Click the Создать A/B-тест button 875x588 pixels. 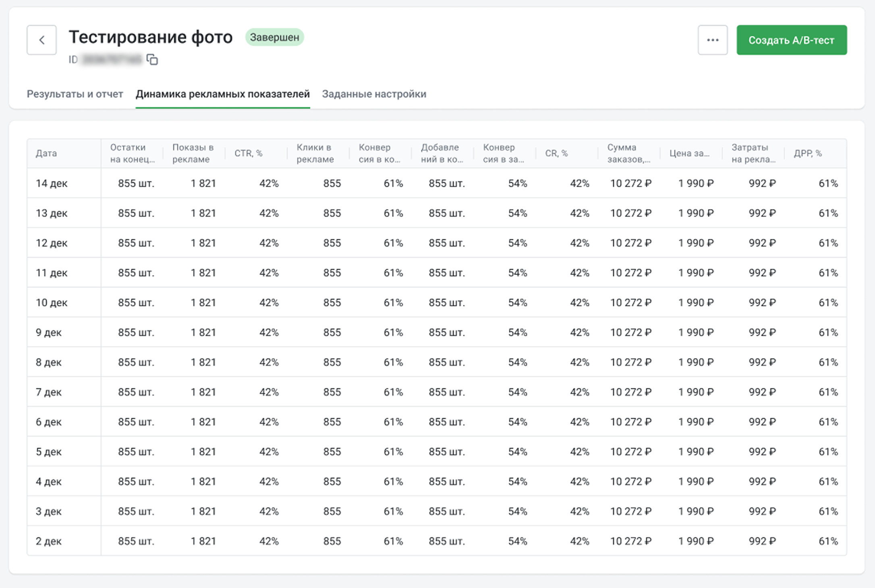pyautogui.click(x=791, y=40)
